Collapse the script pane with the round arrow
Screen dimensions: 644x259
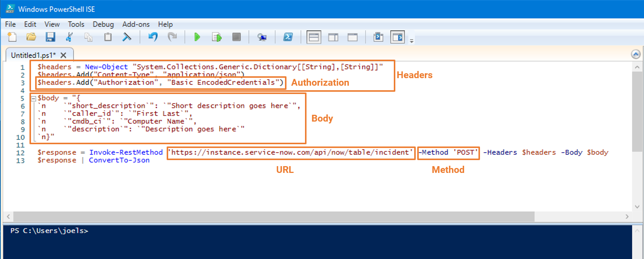(636, 54)
